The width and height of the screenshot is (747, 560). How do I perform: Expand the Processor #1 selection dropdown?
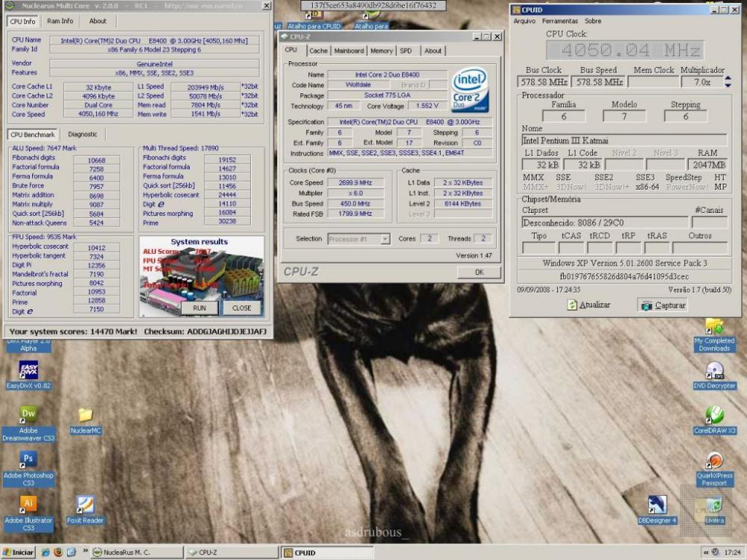coord(385,239)
